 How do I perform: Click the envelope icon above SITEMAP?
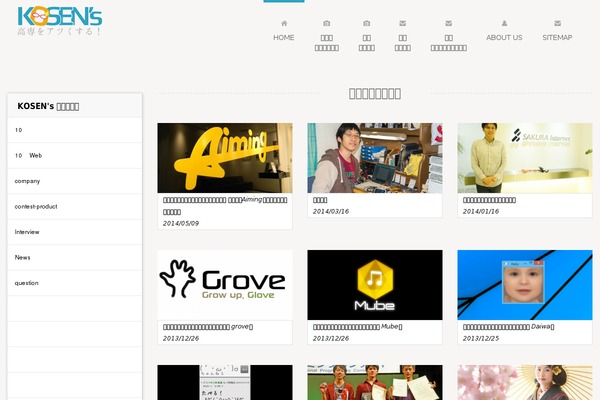tap(557, 23)
